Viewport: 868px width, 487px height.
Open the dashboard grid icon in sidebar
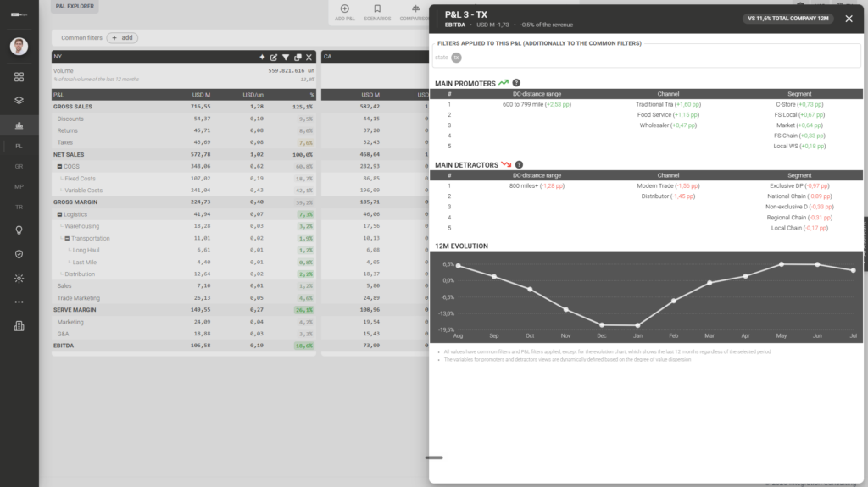coord(19,77)
